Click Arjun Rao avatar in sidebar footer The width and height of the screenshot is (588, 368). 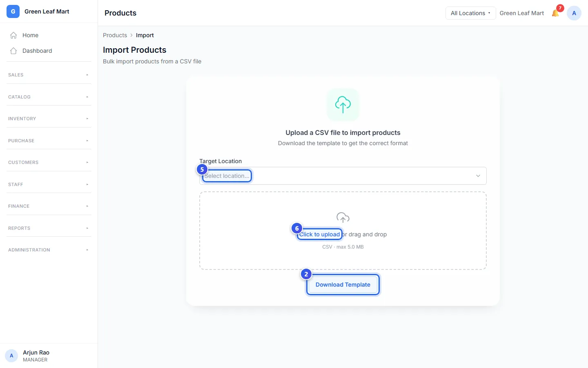pos(11,356)
